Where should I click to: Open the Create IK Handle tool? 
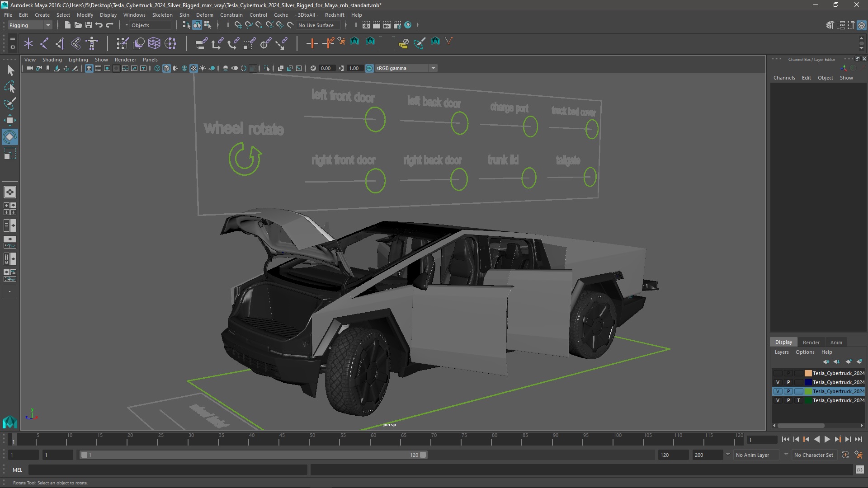[x=60, y=43]
